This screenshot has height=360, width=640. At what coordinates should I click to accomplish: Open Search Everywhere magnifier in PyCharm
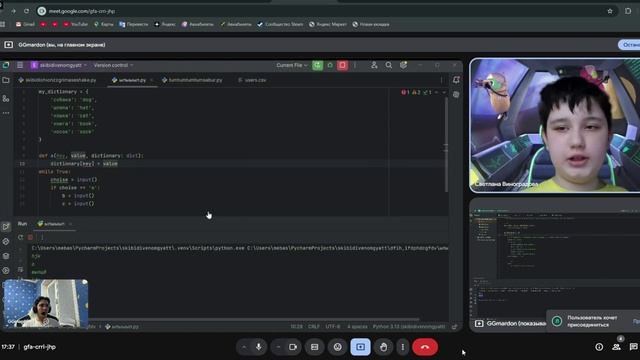coord(389,65)
